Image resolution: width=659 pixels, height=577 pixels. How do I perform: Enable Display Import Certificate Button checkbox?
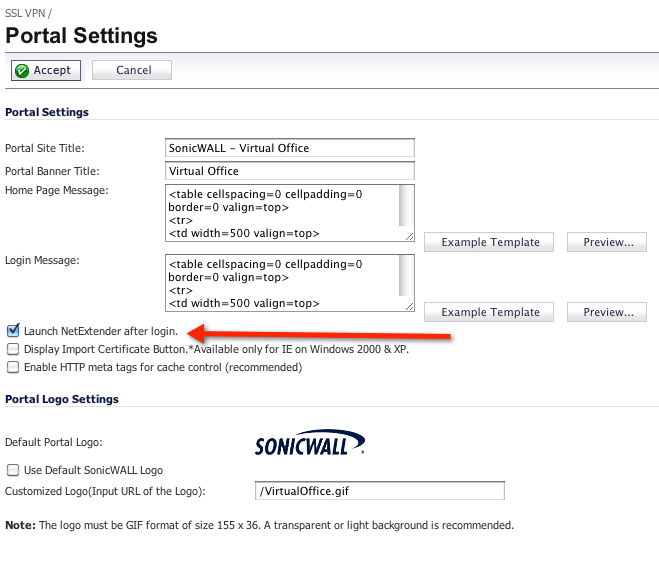pos(13,349)
